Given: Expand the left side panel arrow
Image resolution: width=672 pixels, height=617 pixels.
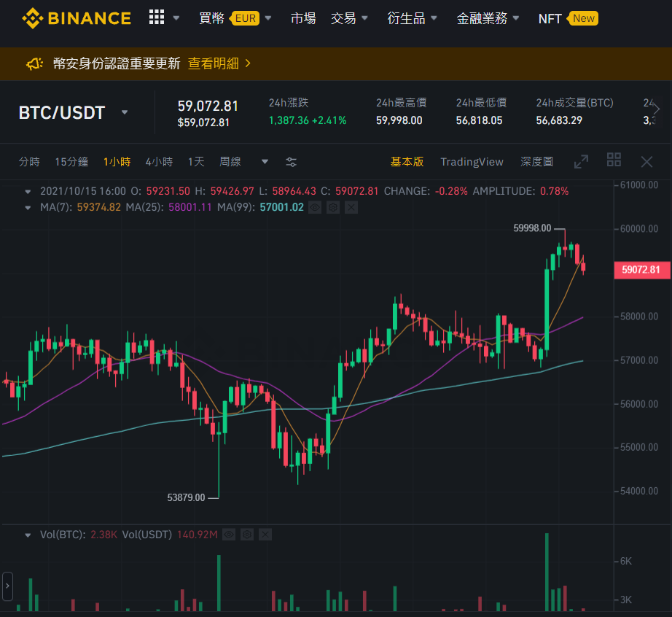Looking at the screenshot, I should pos(7,586).
